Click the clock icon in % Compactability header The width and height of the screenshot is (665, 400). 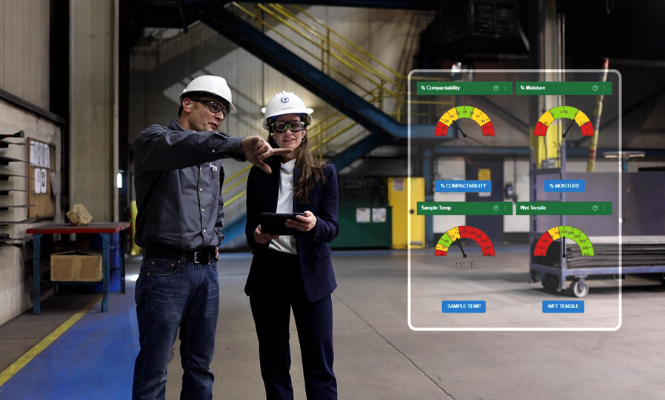[497, 88]
